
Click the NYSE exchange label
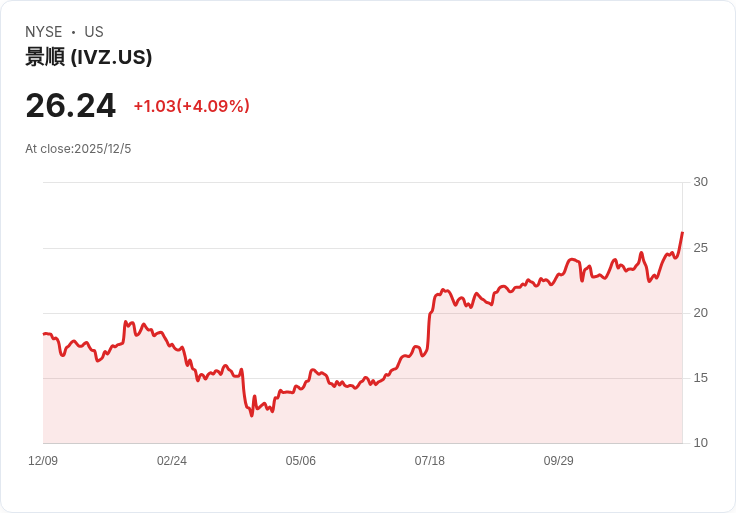[44, 32]
